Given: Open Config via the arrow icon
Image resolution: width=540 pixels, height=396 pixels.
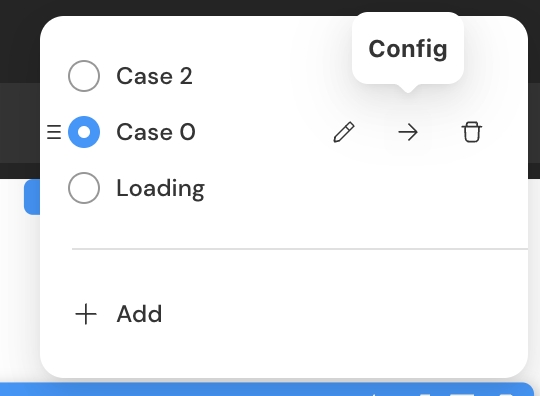Looking at the screenshot, I should (x=408, y=132).
